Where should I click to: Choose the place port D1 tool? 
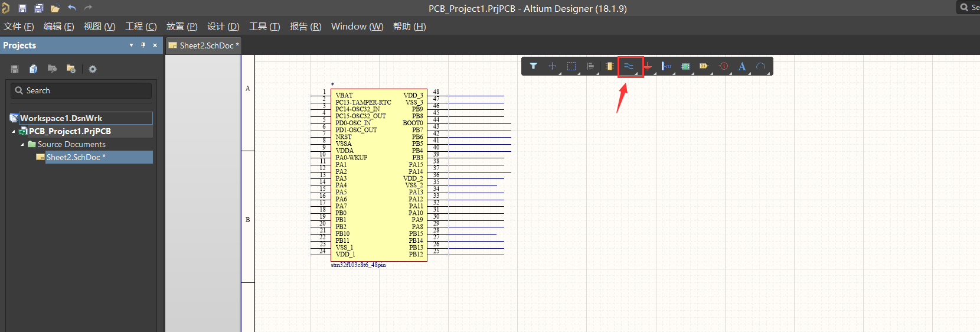pos(704,66)
